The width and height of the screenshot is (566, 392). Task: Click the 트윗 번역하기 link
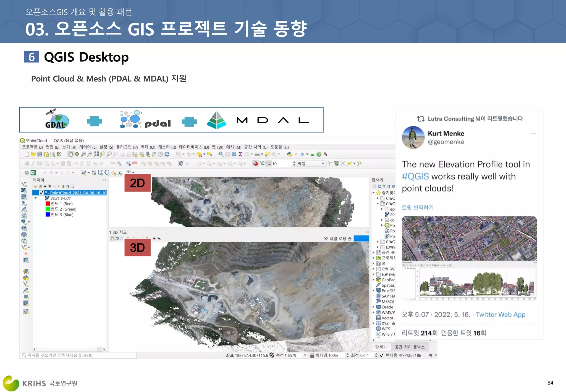[418, 208]
